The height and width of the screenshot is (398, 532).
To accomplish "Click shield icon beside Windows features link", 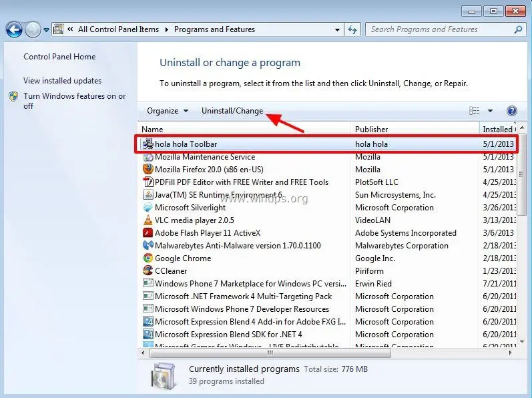I will (13, 96).
